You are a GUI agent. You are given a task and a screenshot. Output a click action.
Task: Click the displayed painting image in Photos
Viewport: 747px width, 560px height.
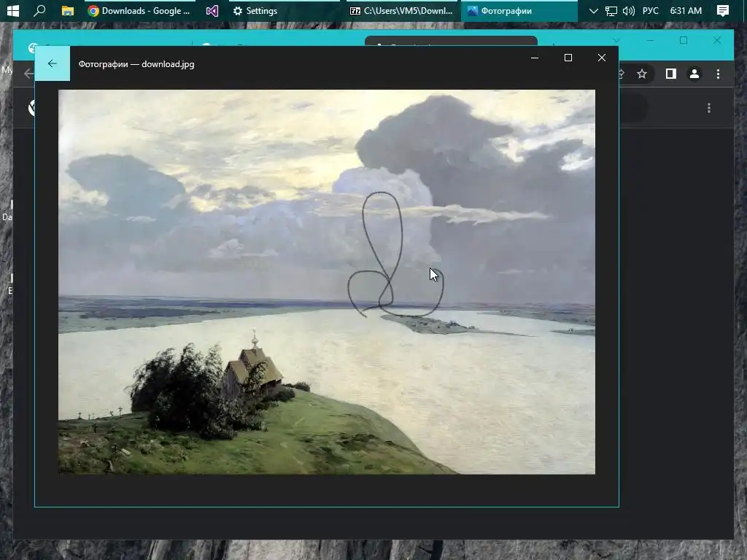pyautogui.click(x=326, y=282)
